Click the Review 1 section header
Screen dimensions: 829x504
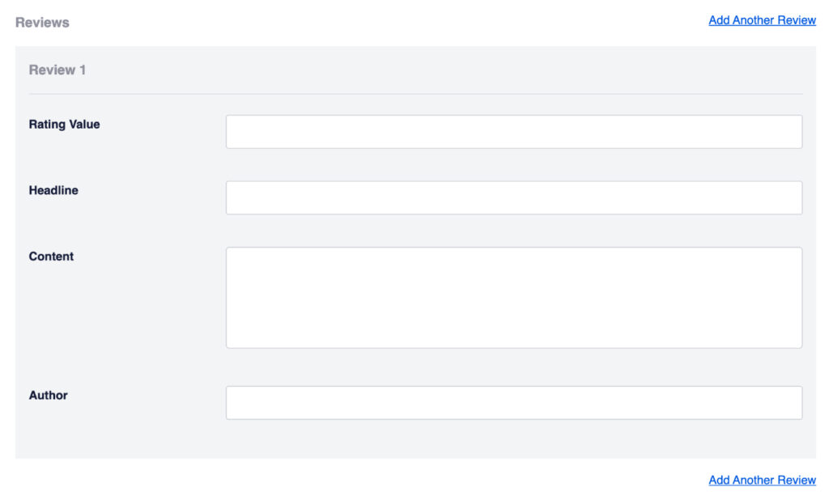coord(57,70)
